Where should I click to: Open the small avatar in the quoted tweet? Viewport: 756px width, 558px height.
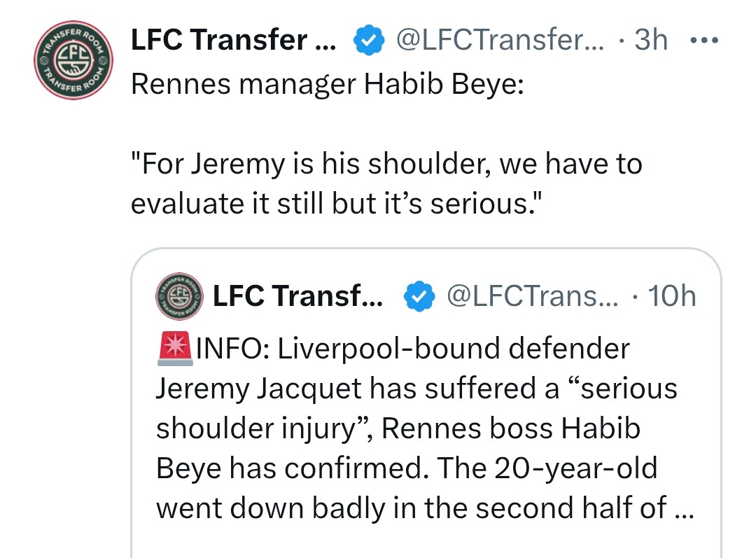click(x=179, y=296)
